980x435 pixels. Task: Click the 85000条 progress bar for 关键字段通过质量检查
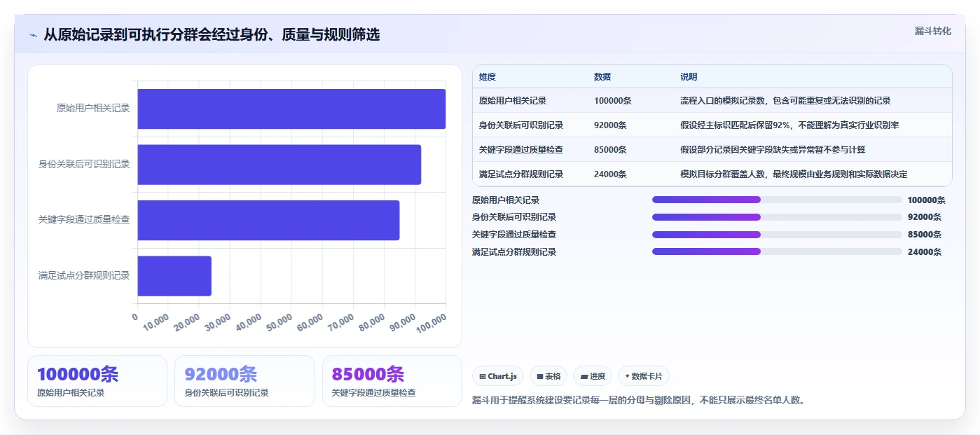[x=777, y=235]
